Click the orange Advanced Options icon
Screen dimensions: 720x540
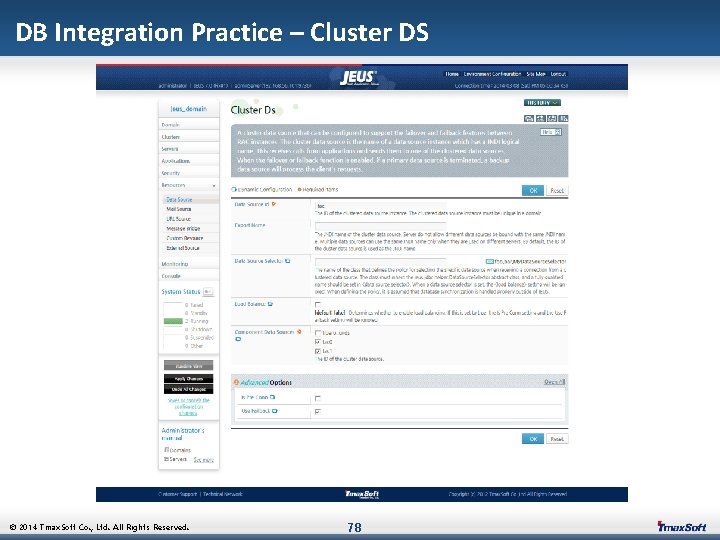click(236, 382)
